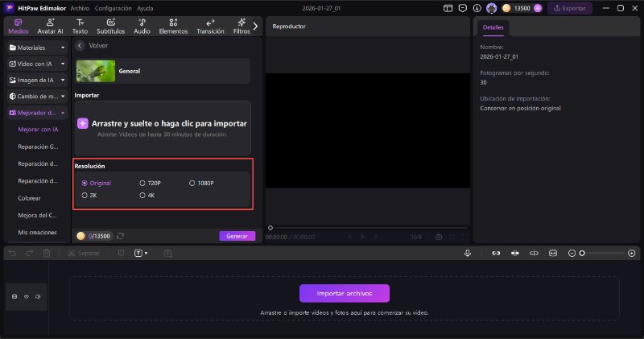The image size is (644, 339).
Task: Open the 16:9 aspect ratio dropdown
Action: point(419,237)
